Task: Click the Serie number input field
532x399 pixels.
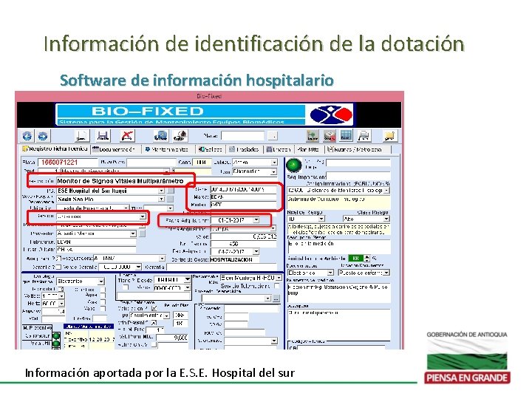Action: pyautogui.click(x=243, y=189)
